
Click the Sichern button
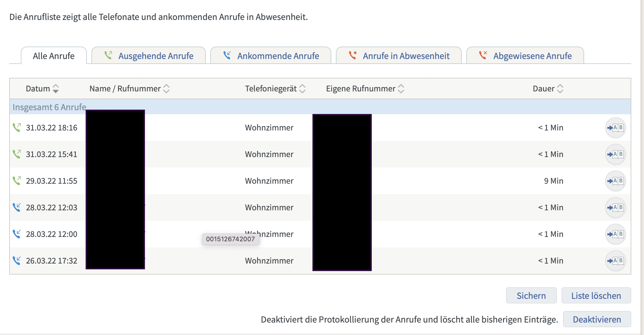(x=531, y=295)
